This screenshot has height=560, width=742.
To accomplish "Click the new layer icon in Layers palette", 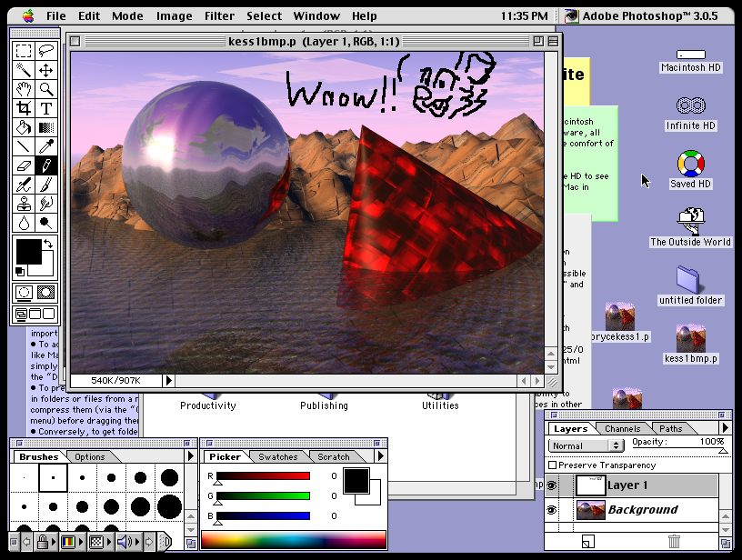I will pyautogui.click(x=587, y=542).
